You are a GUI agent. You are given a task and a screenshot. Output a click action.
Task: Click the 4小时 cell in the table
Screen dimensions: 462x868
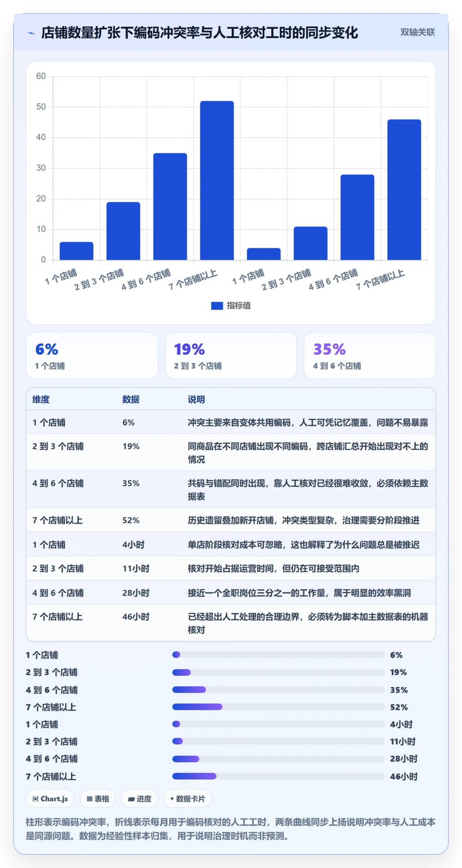point(133,544)
